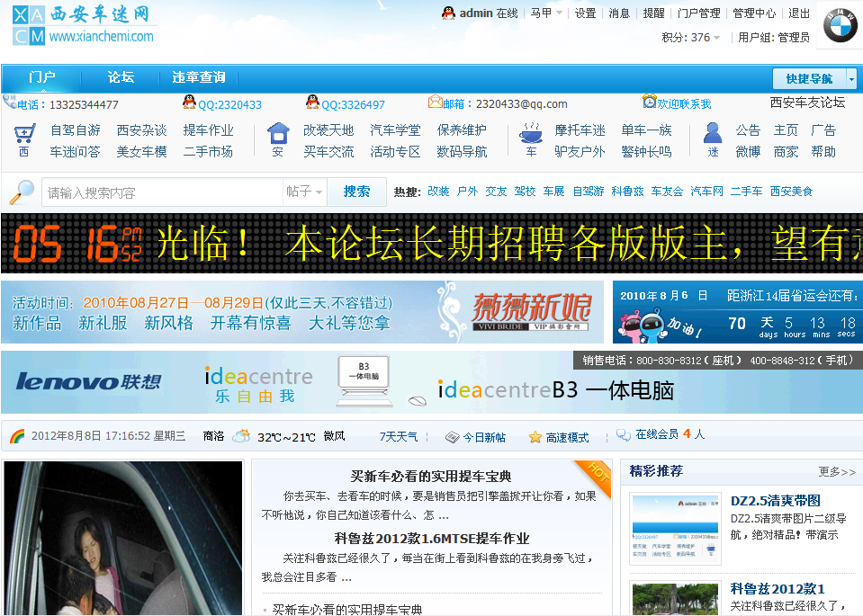
Task: Click the 快捷导航 button
Action: tap(809, 79)
